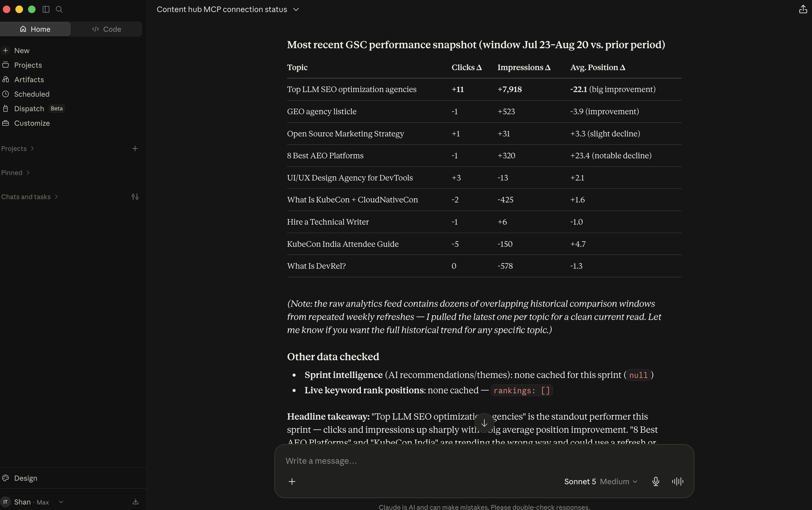Click the 'Clicks Δ' column header
812x510 pixels.
(466, 67)
